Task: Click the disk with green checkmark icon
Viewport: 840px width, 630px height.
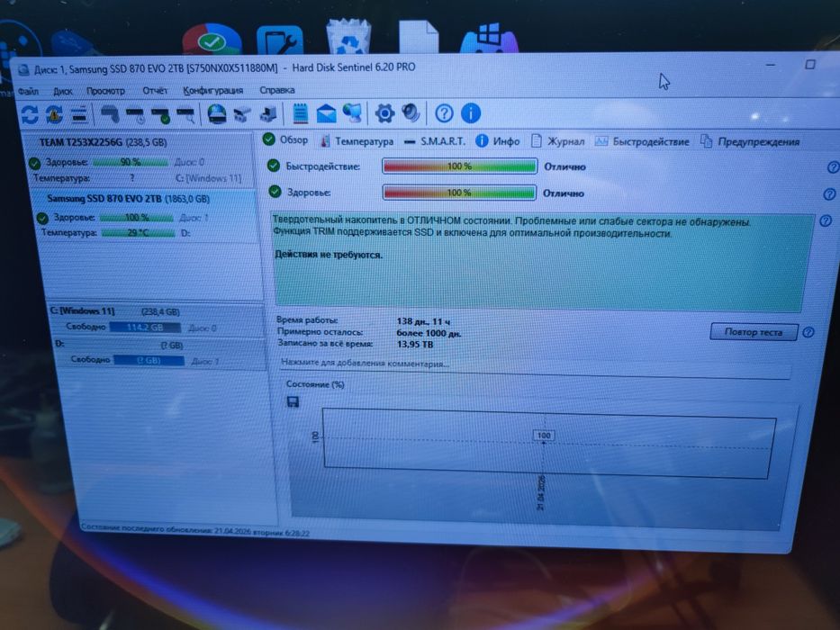Action: pos(161,114)
